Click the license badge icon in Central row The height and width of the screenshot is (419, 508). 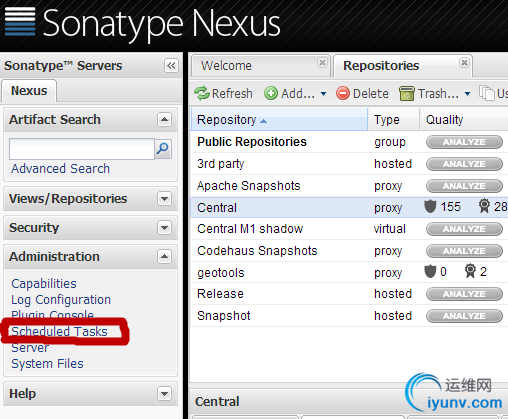(x=484, y=206)
